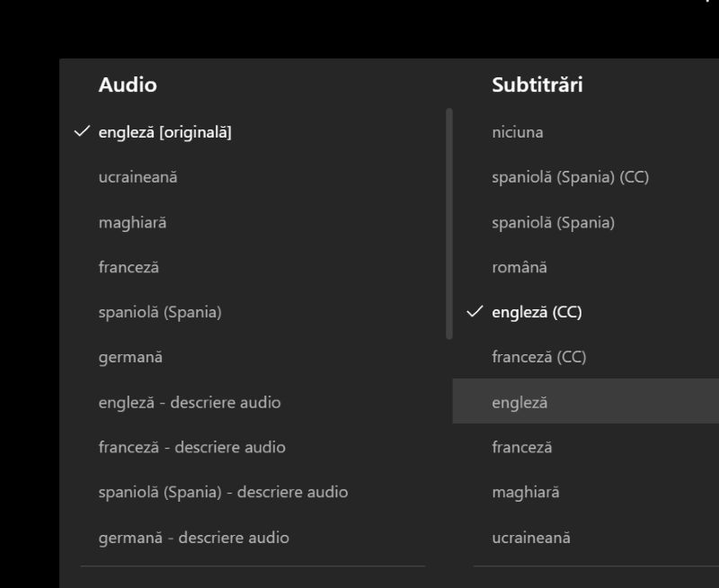Screen dimensions: 719x588
Task: Click the Subtitrări column heading
Action: [537, 85]
